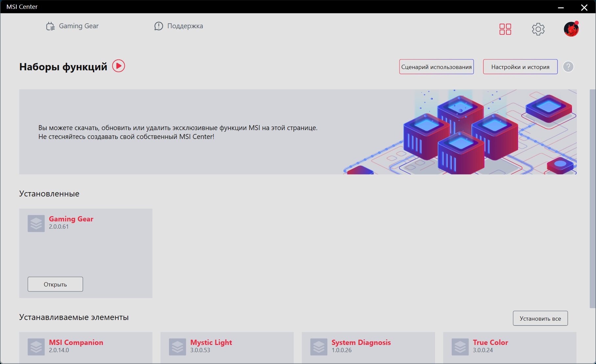Viewport: 596px width, 364px height.
Task: Click the MSI feature banner illustration
Action: 460,132
